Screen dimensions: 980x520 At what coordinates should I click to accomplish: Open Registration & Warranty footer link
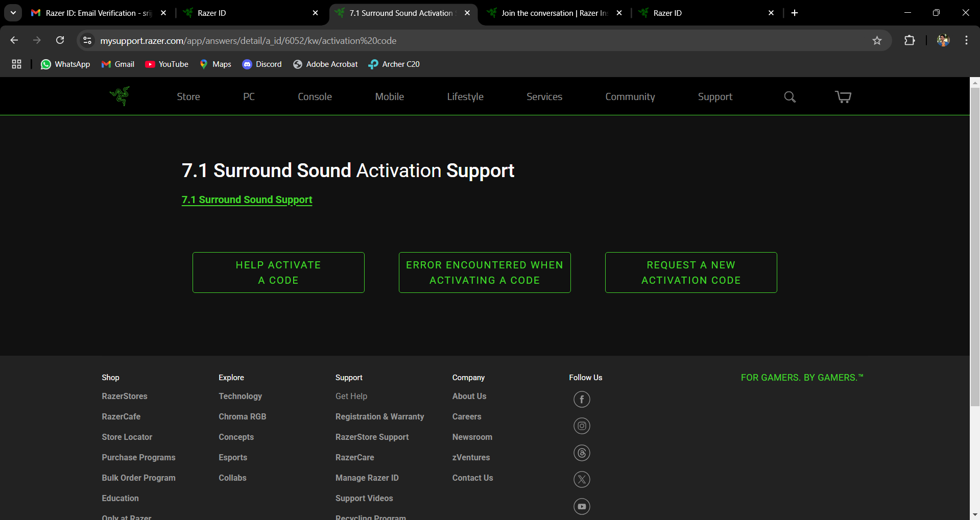click(x=379, y=416)
